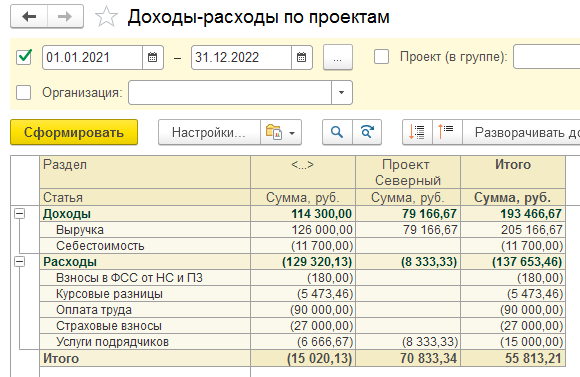Click the cell with (15 000,00)
The width and height of the screenshot is (580, 377).
click(x=513, y=342)
